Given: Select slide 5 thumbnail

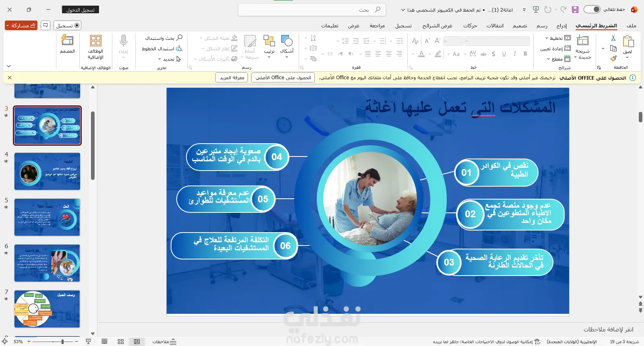Looking at the screenshot, I should coord(47,217).
